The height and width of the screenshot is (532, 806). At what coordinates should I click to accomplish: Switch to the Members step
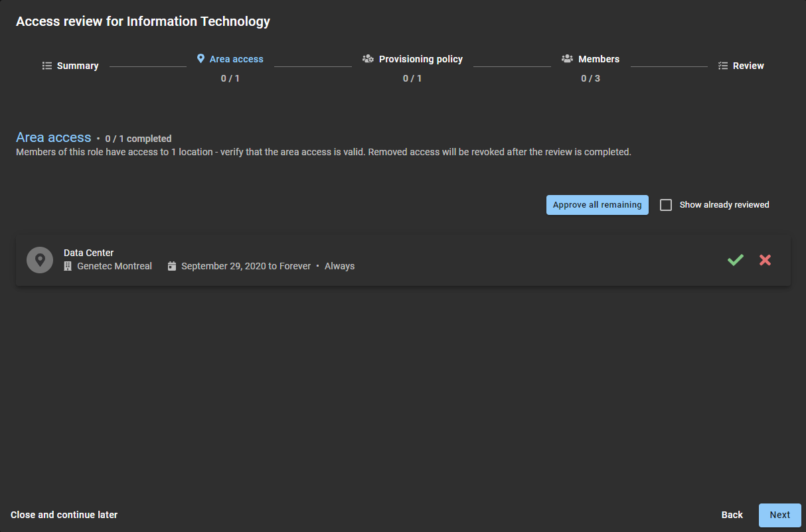598,59
